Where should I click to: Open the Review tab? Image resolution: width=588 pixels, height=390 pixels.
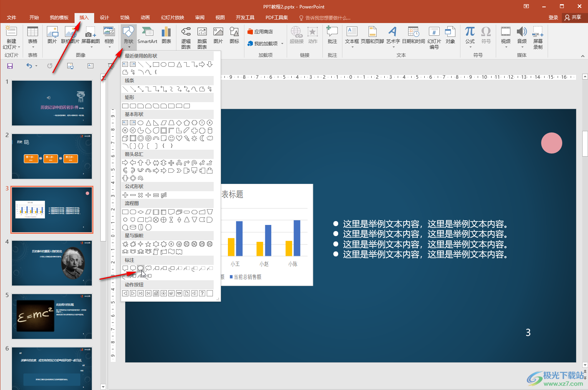tap(200, 18)
